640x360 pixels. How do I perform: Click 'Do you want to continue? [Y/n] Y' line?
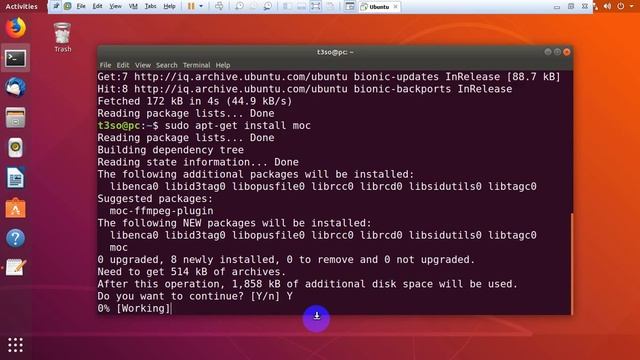(195, 296)
